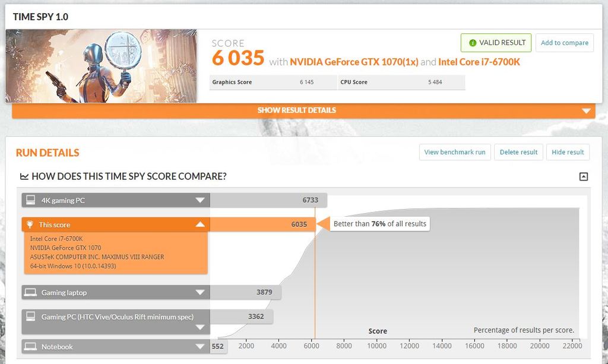Click the 10000 axis label on the chart
Image resolution: width=608 pixels, height=364 pixels.
point(376,346)
